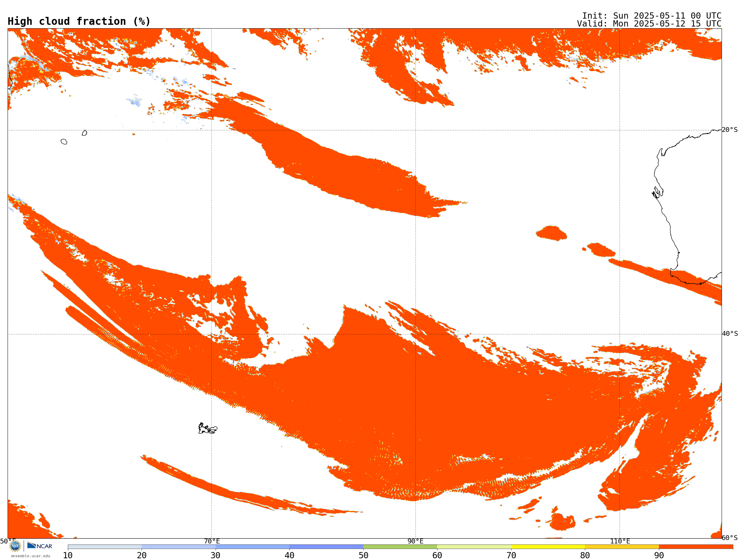Click the 80–90 gold colorbar segment

point(622,547)
